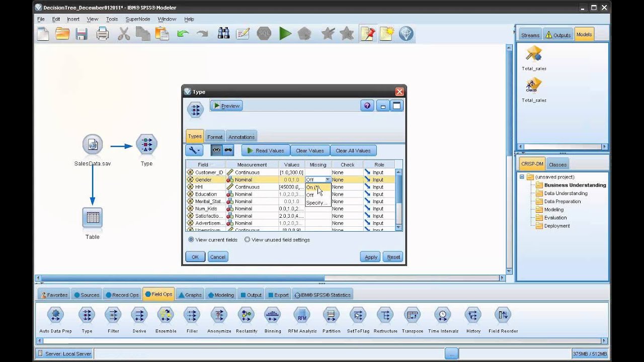The width and height of the screenshot is (644, 362).
Task: Click the Edit stream properties notepad icon
Action: (243, 34)
